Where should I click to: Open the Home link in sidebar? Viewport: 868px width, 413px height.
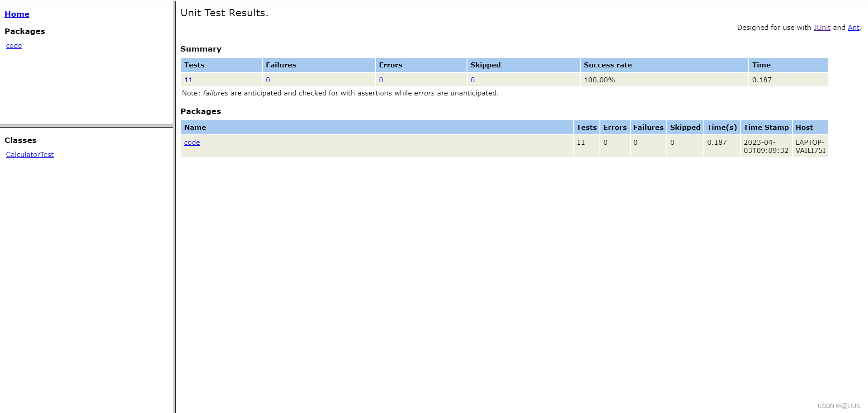point(17,14)
